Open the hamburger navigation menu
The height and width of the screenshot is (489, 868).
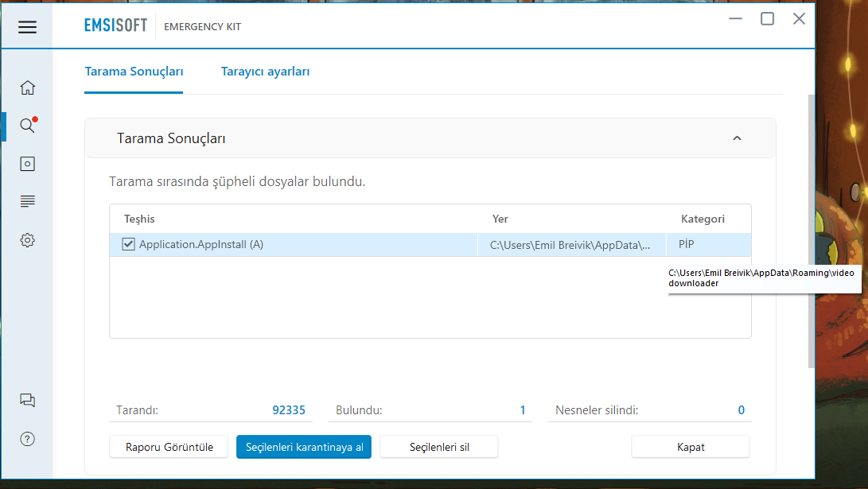click(27, 26)
